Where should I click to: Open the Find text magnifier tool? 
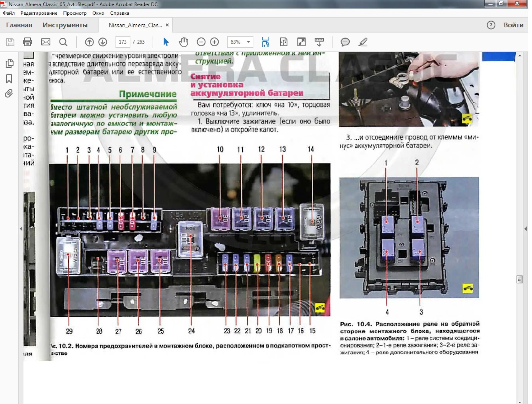click(63, 42)
